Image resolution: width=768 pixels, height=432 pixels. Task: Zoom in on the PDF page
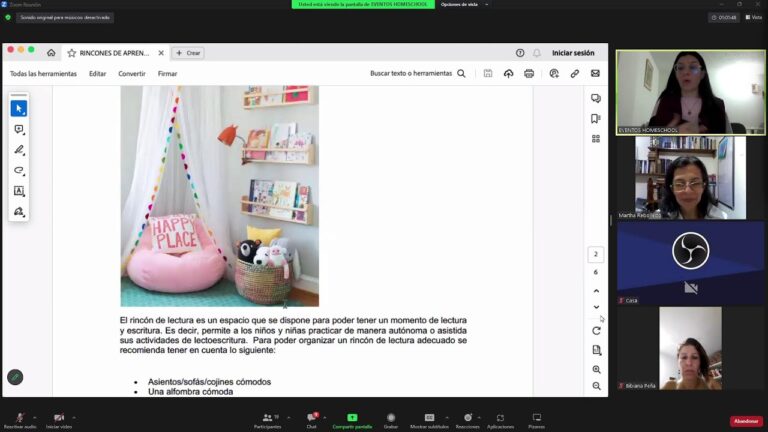click(x=596, y=369)
